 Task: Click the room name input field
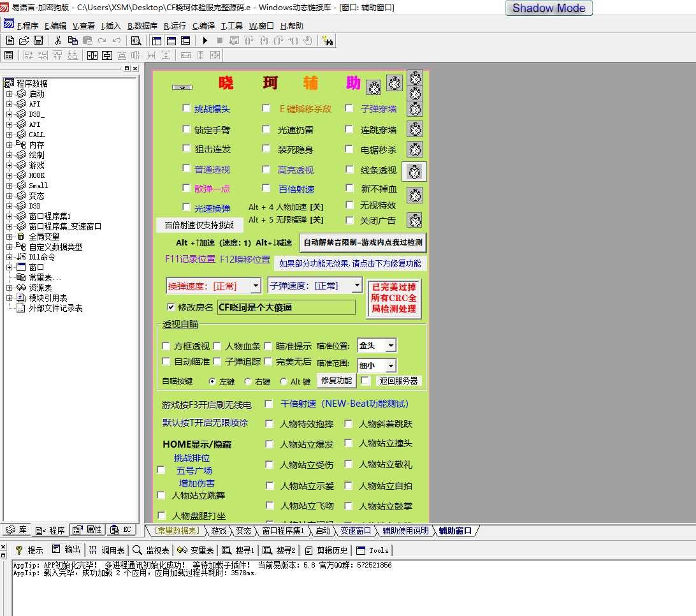click(x=286, y=307)
